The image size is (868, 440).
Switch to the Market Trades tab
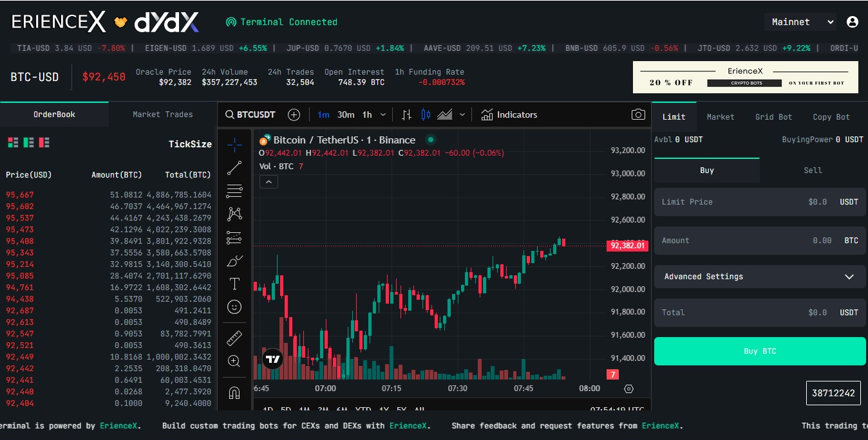[x=163, y=115]
